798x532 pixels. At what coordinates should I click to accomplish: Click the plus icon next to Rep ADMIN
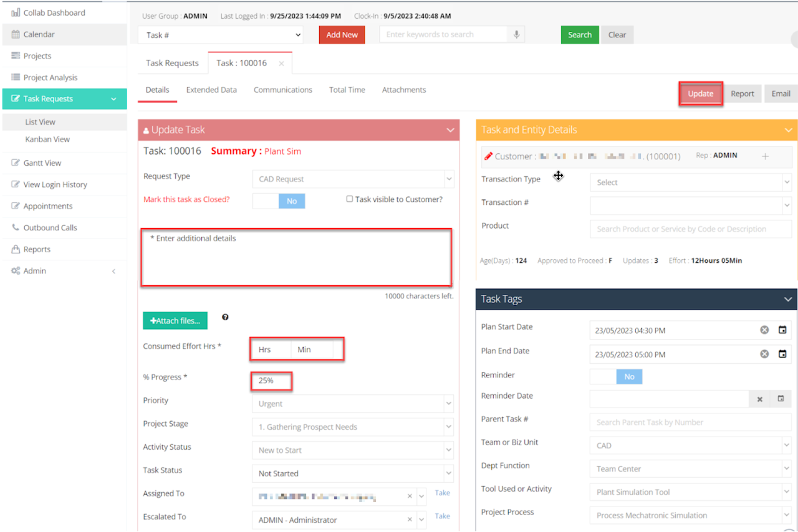[x=766, y=156]
